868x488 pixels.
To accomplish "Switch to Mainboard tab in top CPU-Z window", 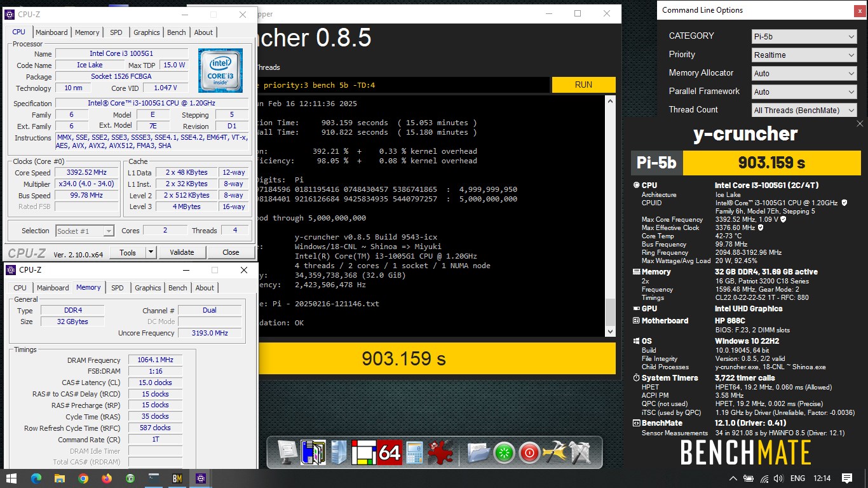I will (x=51, y=32).
